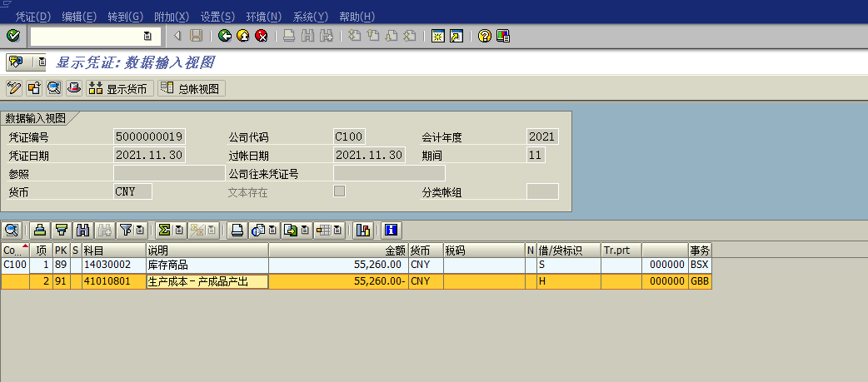Open the 编辑(E) menu
The height and width of the screenshot is (382, 868).
point(79,17)
